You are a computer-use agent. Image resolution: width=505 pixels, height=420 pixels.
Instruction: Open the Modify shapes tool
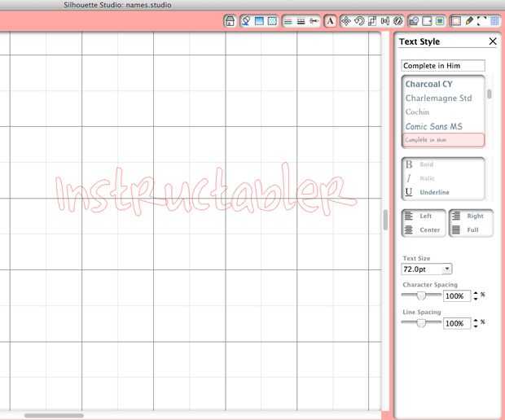(x=414, y=21)
